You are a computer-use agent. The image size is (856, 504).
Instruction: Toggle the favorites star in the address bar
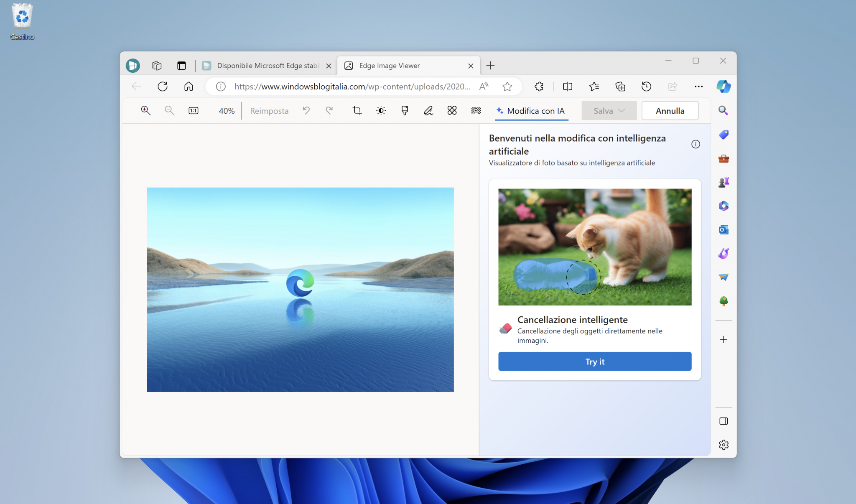coord(507,87)
